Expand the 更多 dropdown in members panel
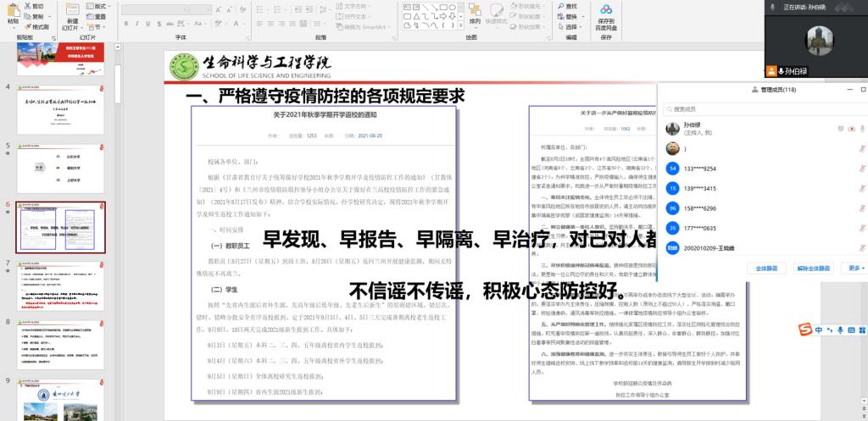This screenshot has width=868, height=421. click(854, 269)
